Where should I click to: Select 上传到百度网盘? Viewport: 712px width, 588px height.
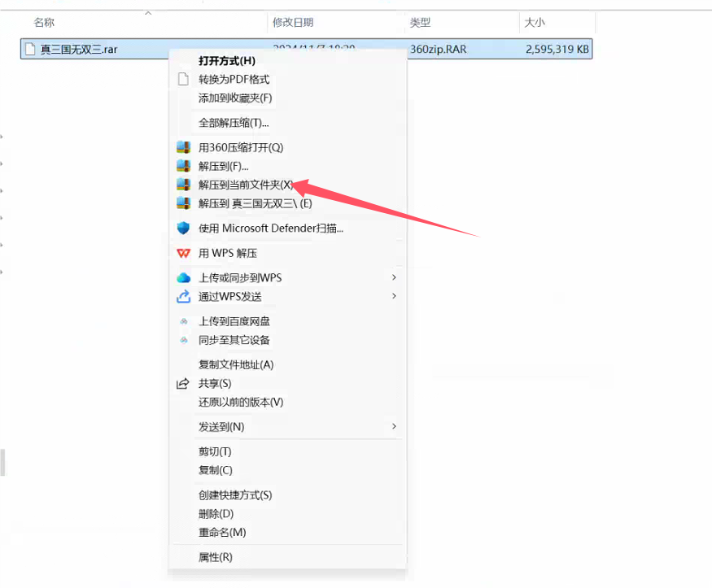[x=234, y=321]
